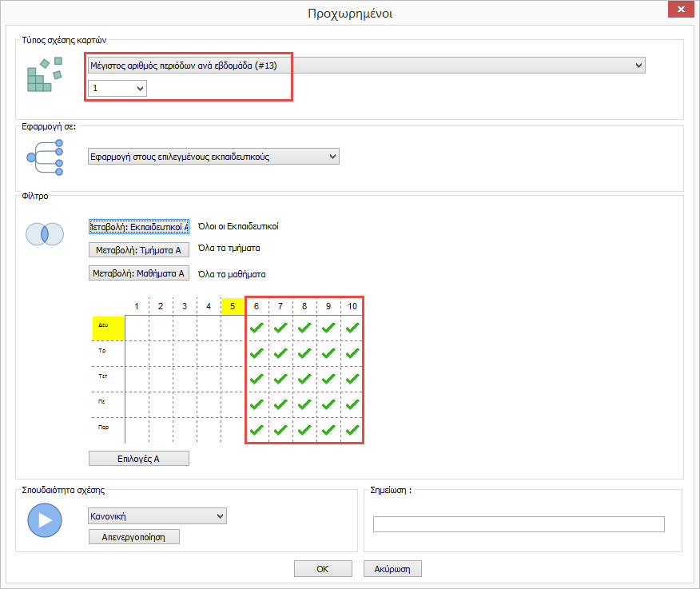
Task: Select the yellow Δευ row header
Action: coord(108,327)
